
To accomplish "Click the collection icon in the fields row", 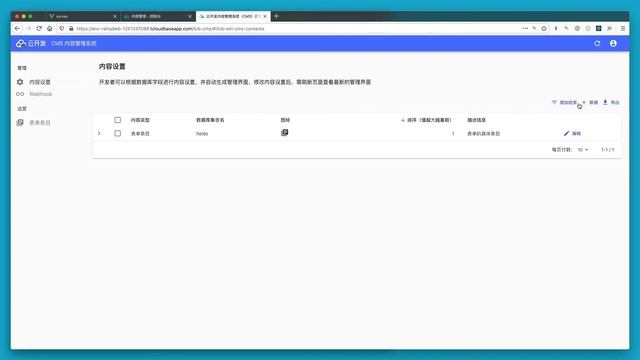I will click(x=284, y=133).
